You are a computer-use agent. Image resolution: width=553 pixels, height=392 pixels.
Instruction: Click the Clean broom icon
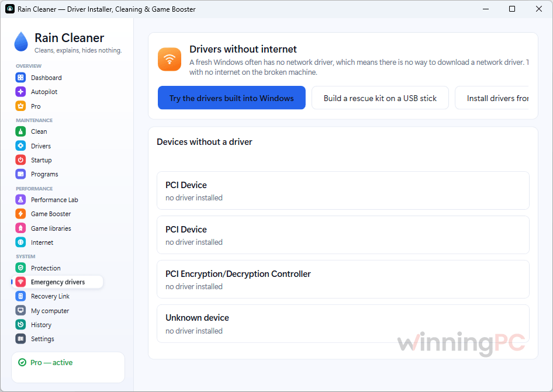[x=20, y=131]
